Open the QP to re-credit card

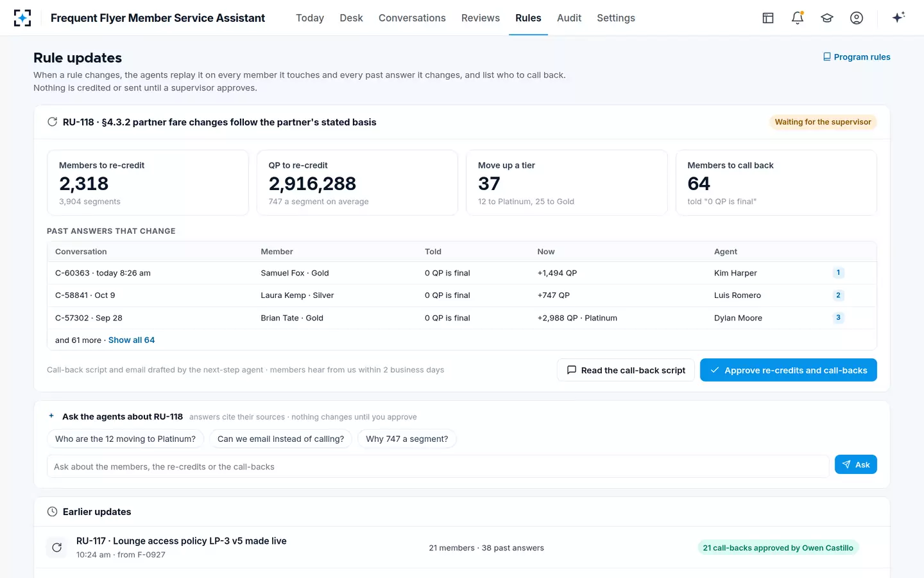(357, 183)
